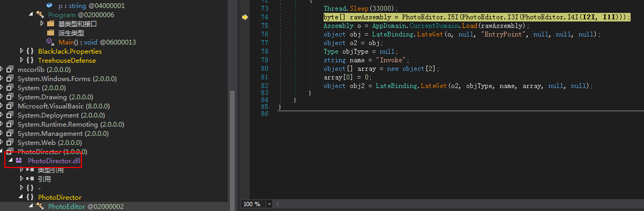Click the assembly icon beside System.Deployment
Viewport: 644px width, 211px height.
point(10,115)
